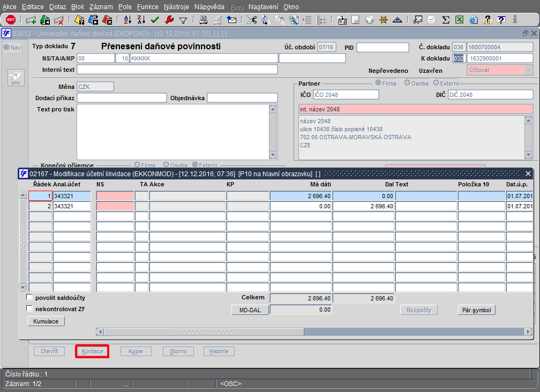Check the 'nekontrolovat ZF' checkbox
Screen dimensions: 540x392
tap(29, 308)
